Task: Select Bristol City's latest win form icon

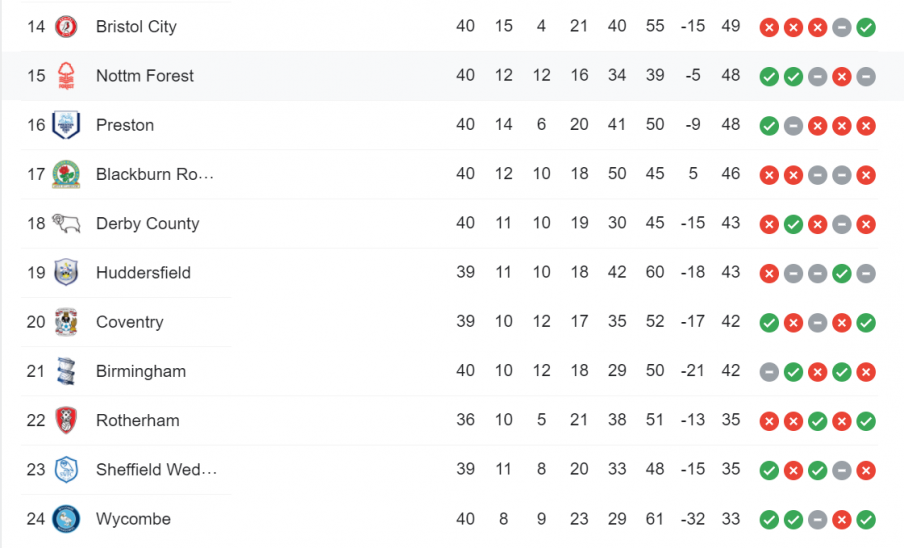Action: tap(866, 27)
